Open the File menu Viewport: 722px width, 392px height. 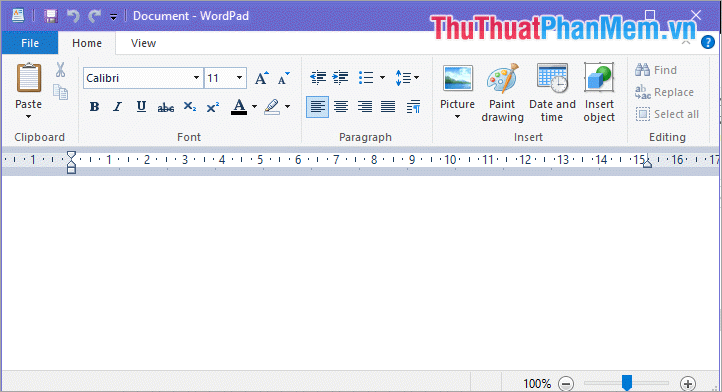pos(30,43)
